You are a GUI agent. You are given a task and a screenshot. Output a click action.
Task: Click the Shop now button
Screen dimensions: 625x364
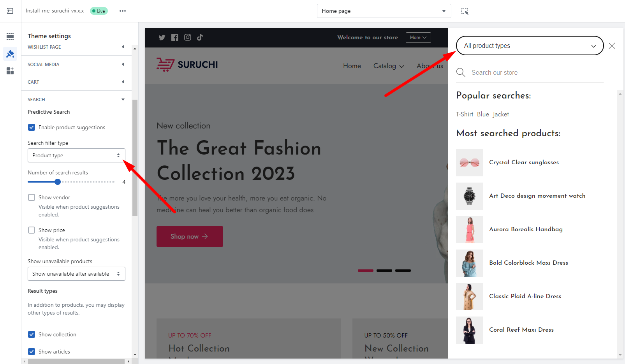click(x=190, y=236)
